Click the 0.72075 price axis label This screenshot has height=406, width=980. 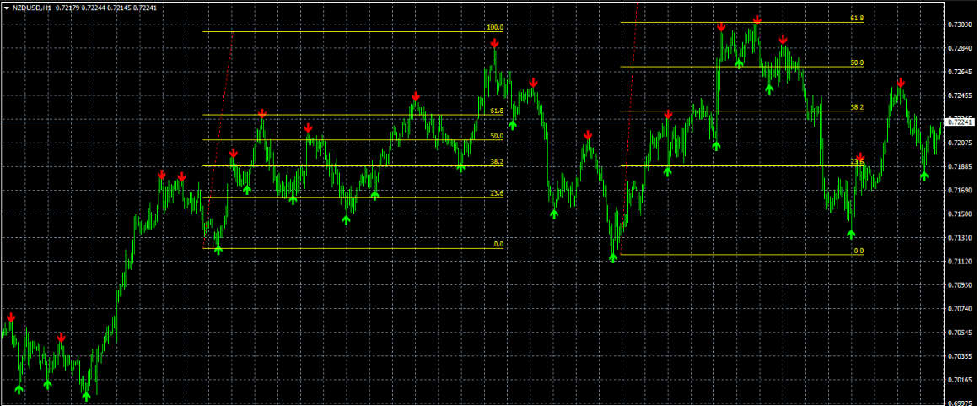pos(960,143)
